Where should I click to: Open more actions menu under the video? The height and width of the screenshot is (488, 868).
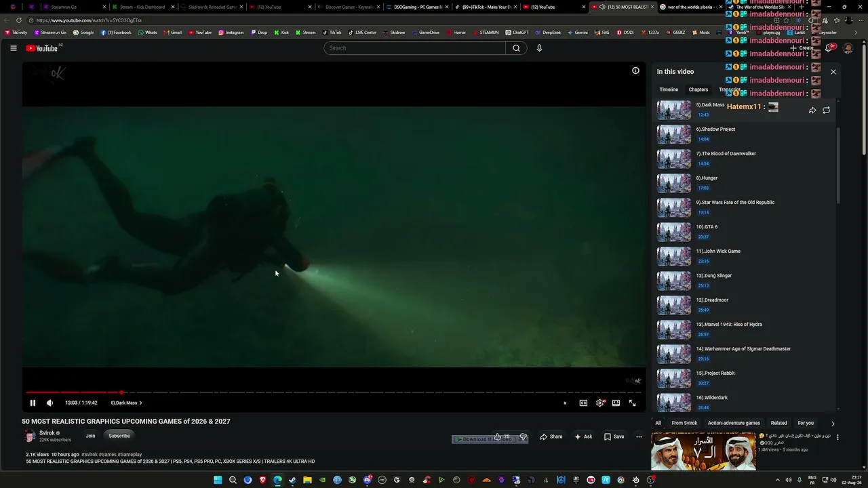pos(639,436)
